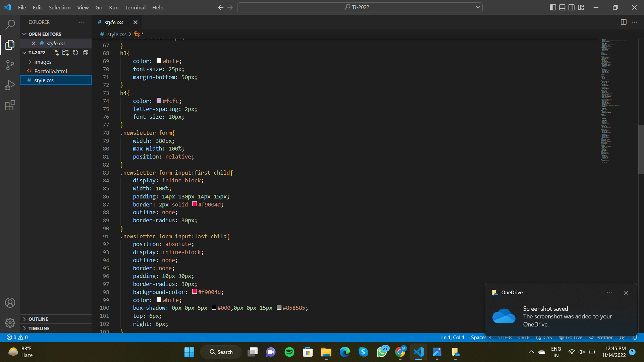Select the style.css editor tab

pos(114,22)
